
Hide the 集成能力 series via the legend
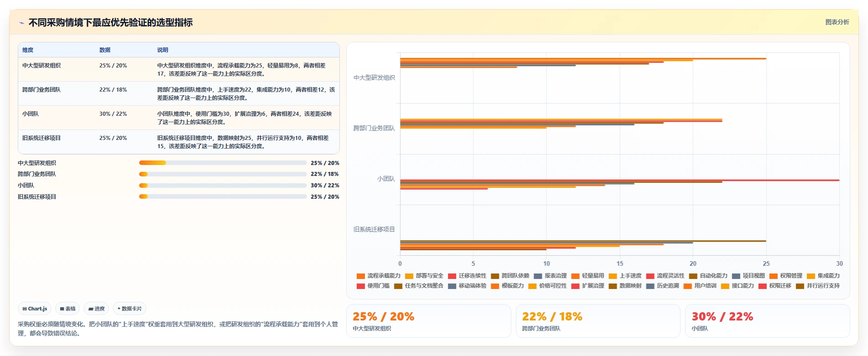tap(823, 276)
